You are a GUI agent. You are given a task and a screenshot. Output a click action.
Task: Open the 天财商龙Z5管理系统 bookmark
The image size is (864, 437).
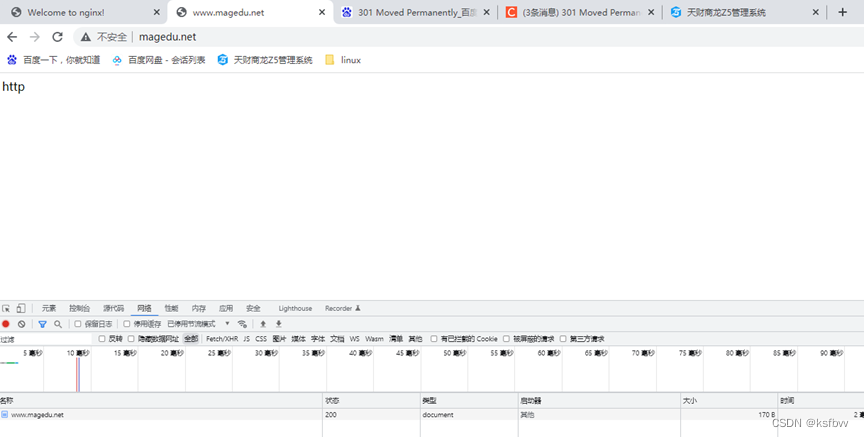265,60
